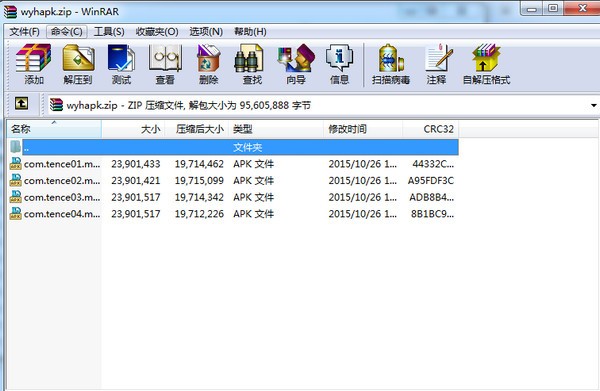
Task: Click the 注释 (Comment) toolbar icon
Action: 439,58
